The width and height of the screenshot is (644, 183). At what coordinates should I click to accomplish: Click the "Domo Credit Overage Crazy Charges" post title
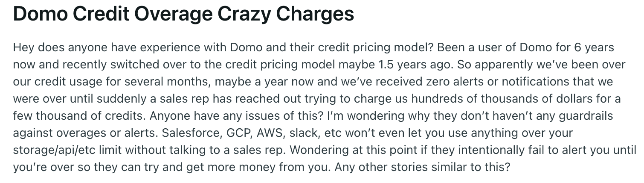[183, 14]
